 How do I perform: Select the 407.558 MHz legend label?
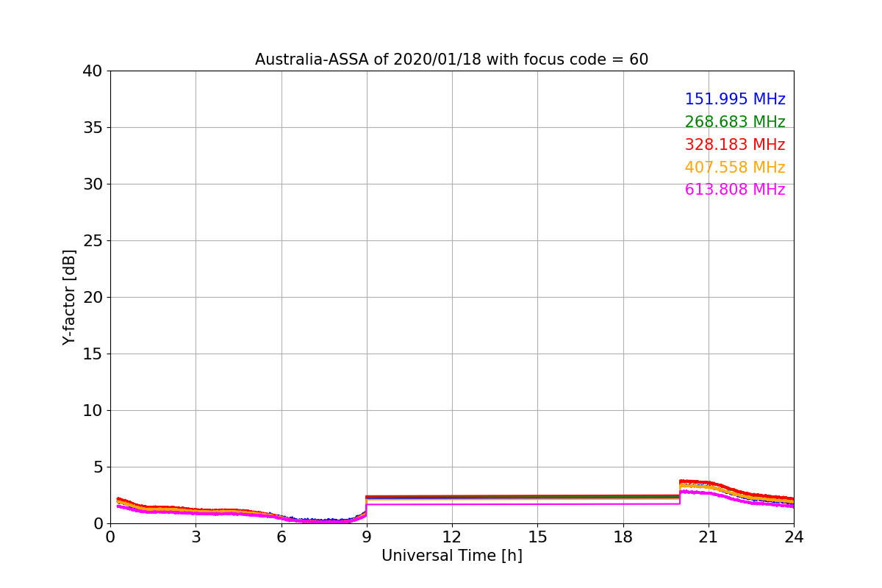pyautogui.click(x=735, y=168)
